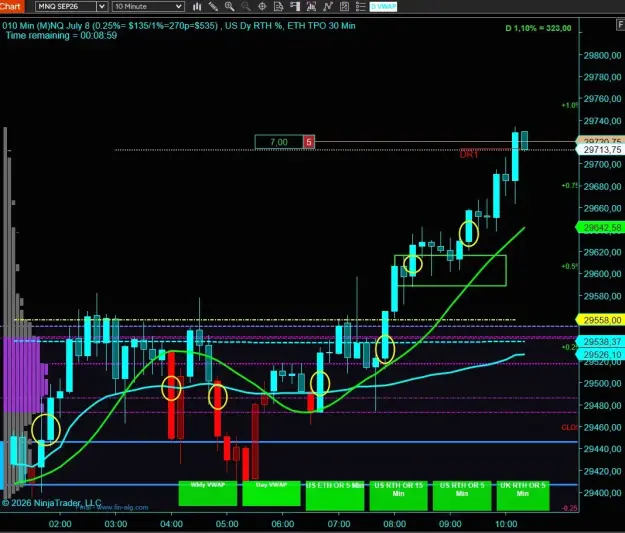This screenshot has width=625, height=533.
Task: Open the Chart Trader icon
Action: tap(295, 6)
